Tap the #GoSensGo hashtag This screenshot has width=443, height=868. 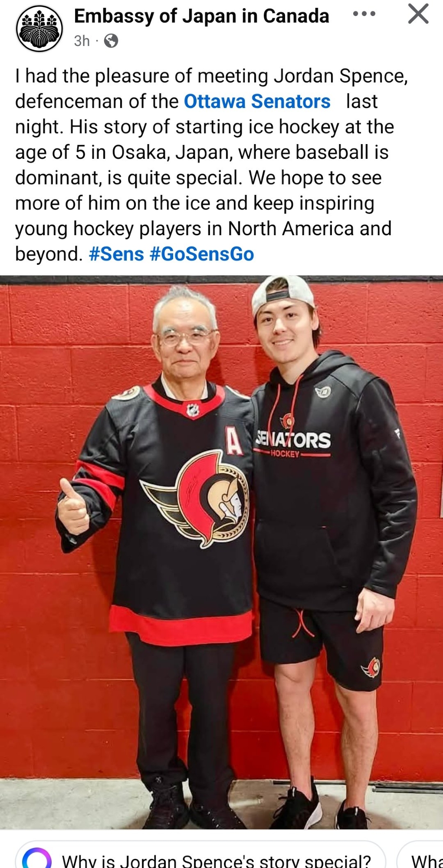click(x=202, y=254)
